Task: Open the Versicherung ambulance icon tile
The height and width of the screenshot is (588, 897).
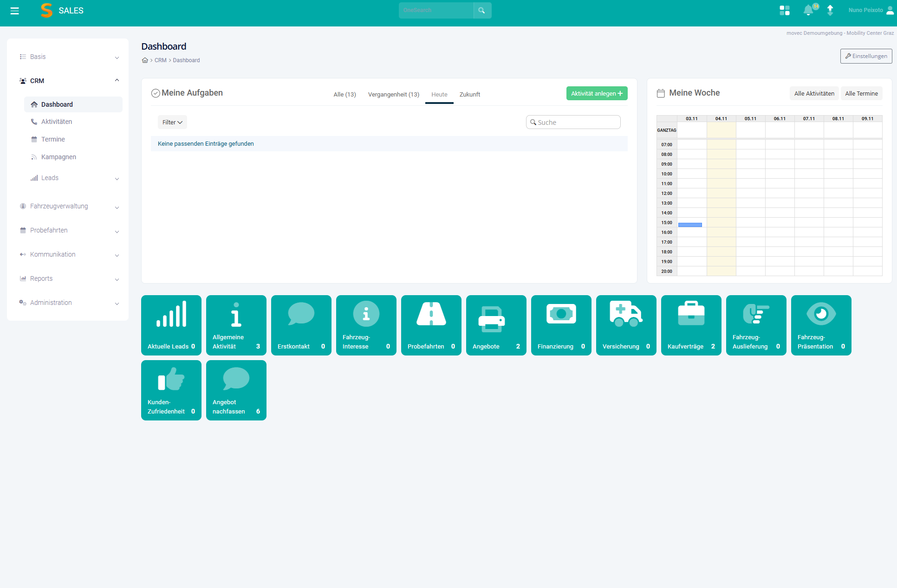Action: [x=626, y=325]
